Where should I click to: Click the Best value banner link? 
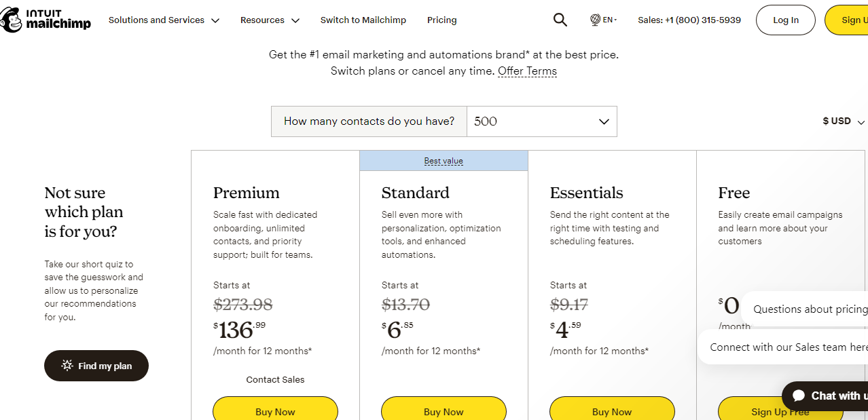click(x=444, y=161)
